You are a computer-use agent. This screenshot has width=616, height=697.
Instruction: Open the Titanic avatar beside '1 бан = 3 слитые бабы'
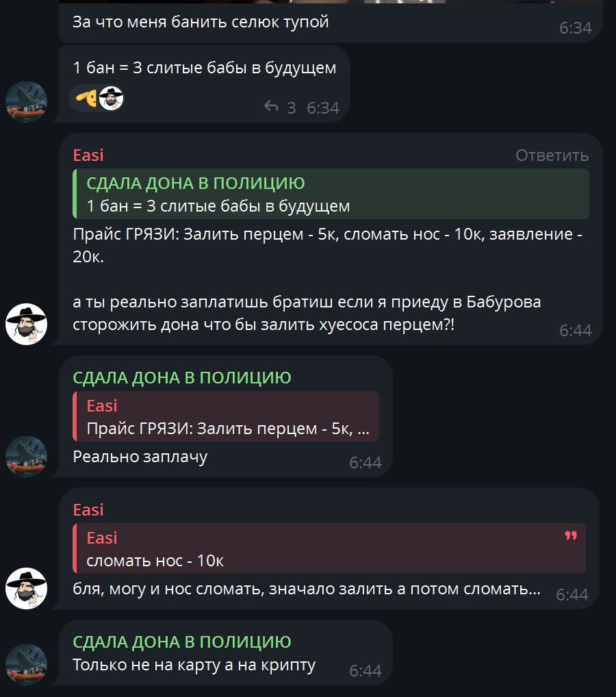[x=26, y=102]
